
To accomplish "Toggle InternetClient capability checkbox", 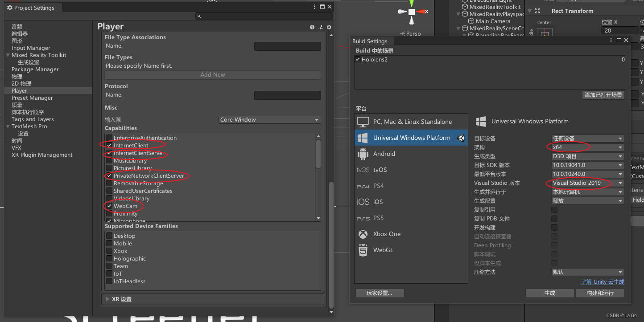I will [x=109, y=146].
